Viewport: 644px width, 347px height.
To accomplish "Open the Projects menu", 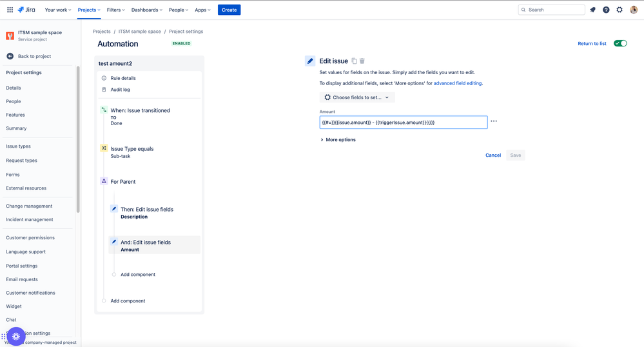I will point(89,10).
